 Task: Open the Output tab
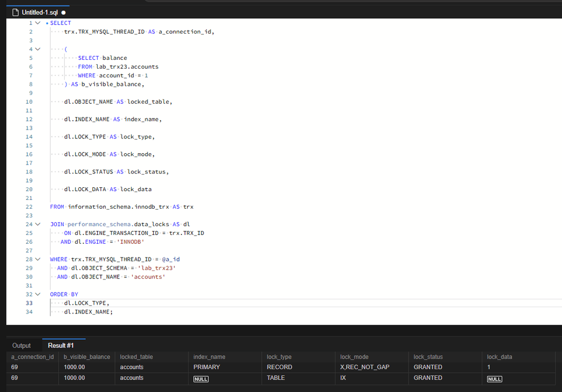click(21, 345)
